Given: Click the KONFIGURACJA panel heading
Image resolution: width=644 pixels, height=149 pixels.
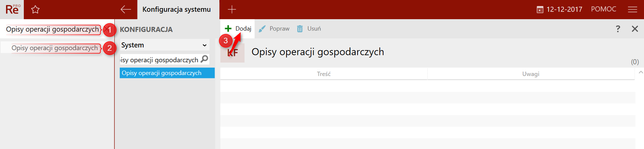Looking at the screenshot, I should [146, 30].
